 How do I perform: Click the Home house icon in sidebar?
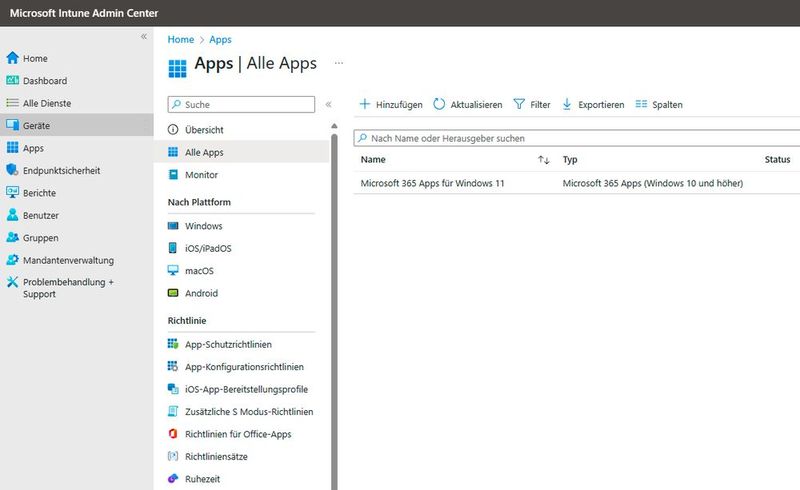pos(12,58)
